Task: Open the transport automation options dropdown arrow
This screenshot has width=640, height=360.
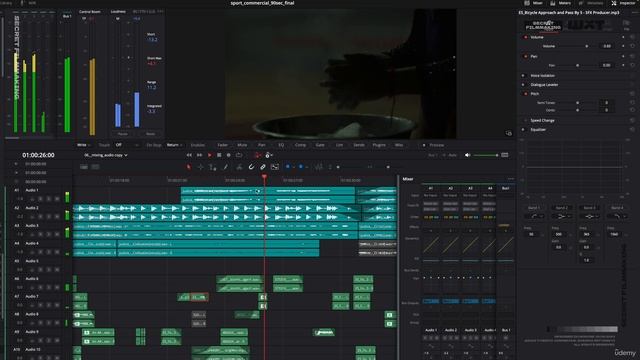Action: 271,156
